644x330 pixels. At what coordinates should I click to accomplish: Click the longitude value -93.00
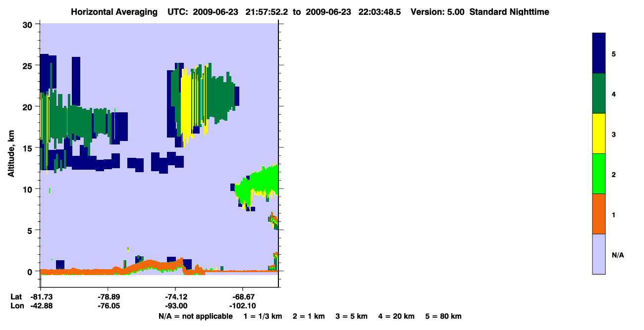[175, 306]
